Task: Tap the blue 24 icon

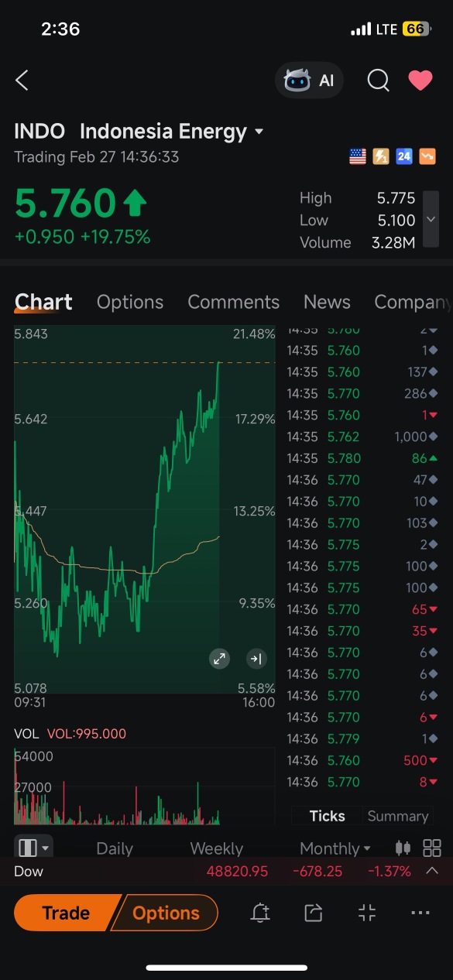Action: click(x=403, y=156)
